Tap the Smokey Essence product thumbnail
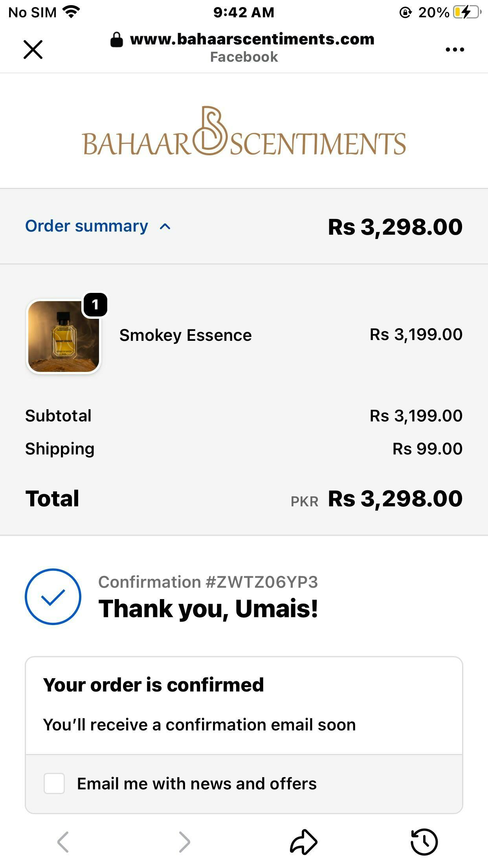Image resolution: width=488 pixels, height=868 pixels. 64,337
